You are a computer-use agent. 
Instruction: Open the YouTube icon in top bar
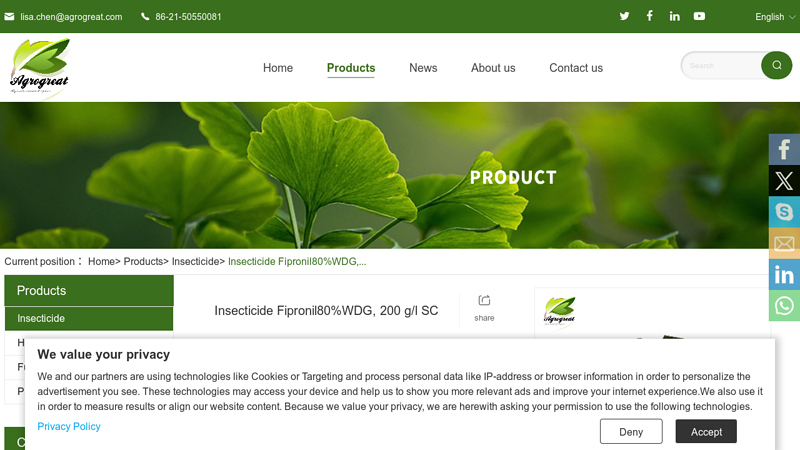(699, 16)
